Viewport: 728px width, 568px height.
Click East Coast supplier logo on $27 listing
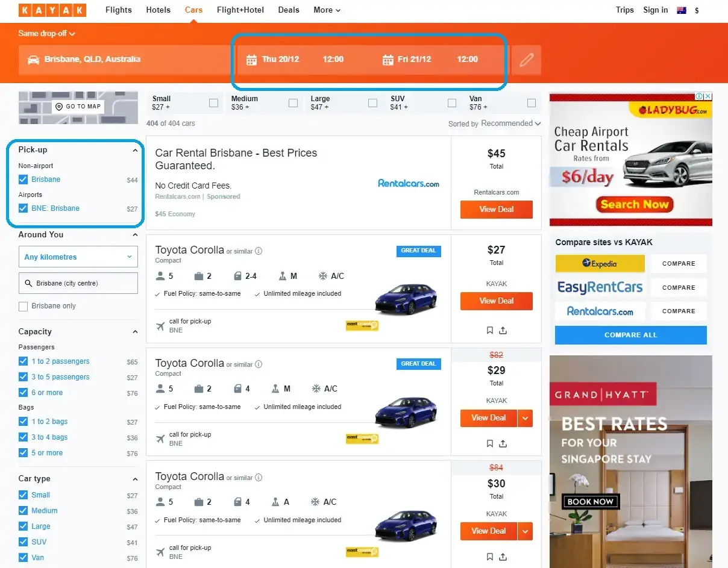362,325
